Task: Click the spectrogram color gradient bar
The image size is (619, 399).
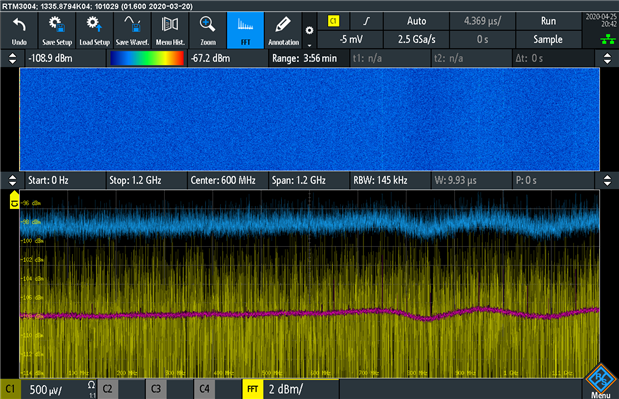Action: [x=147, y=58]
